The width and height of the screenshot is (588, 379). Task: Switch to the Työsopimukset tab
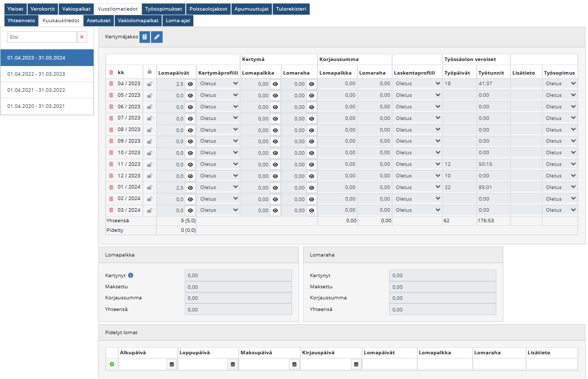(x=164, y=9)
